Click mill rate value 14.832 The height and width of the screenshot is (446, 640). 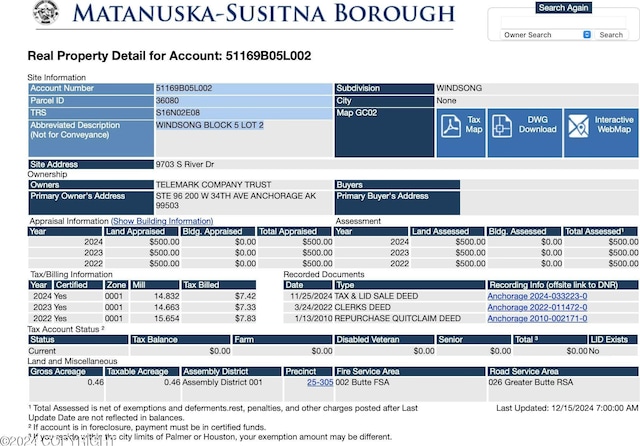coord(167,296)
